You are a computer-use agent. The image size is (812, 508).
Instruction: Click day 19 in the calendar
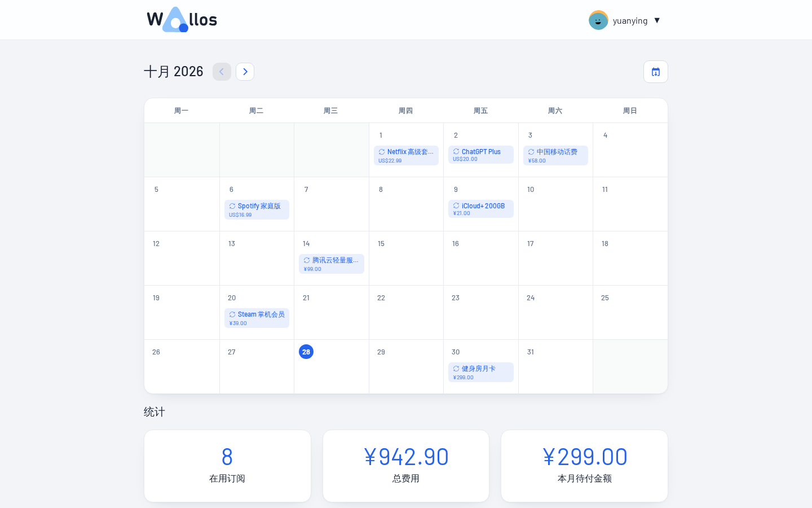pyautogui.click(x=156, y=298)
